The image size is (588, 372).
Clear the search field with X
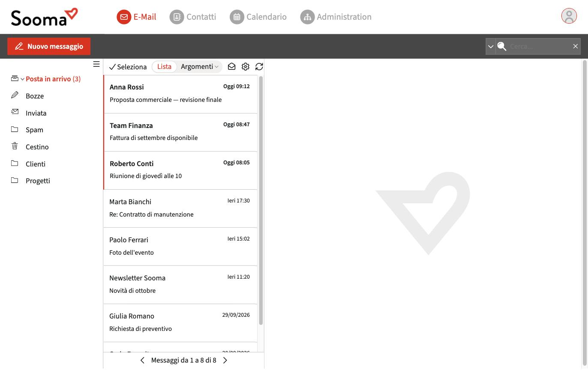[x=575, y=46]
